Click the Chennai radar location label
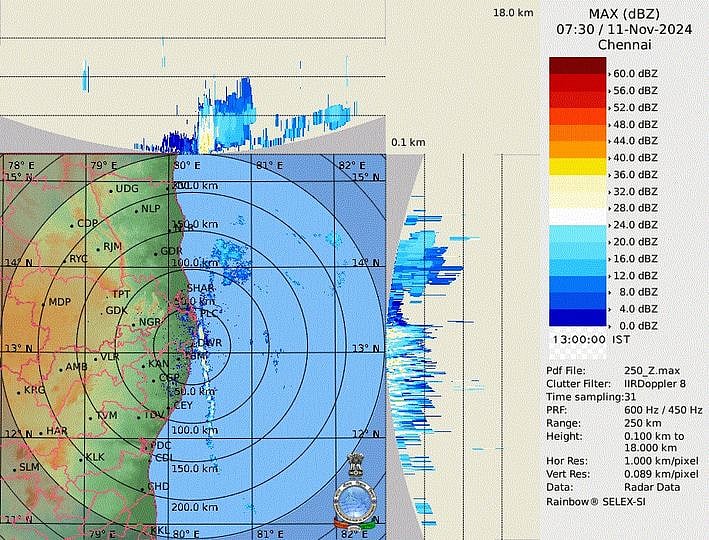This screenshot has height=540, width=709. point(625,45)
